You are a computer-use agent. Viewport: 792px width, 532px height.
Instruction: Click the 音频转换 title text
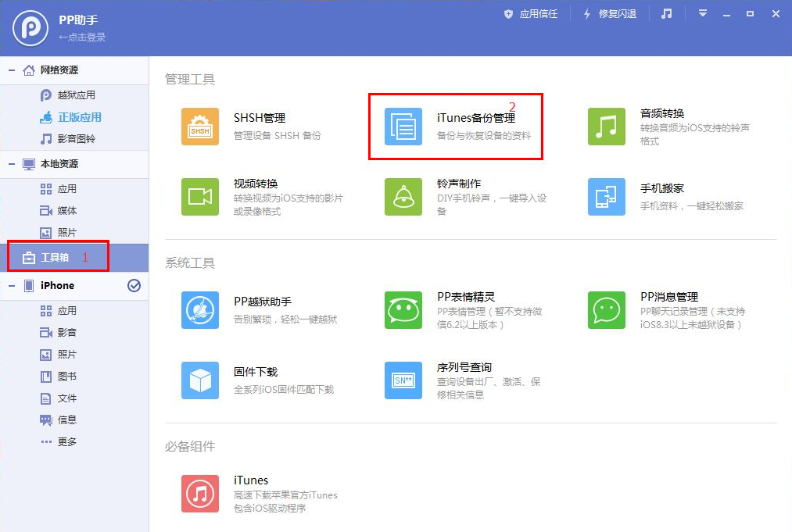662,113
